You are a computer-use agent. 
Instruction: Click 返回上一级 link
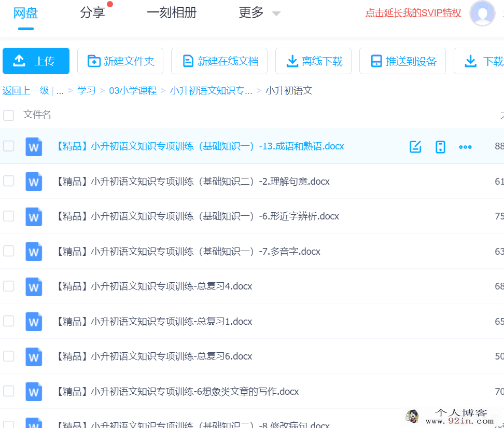point(26,91)
